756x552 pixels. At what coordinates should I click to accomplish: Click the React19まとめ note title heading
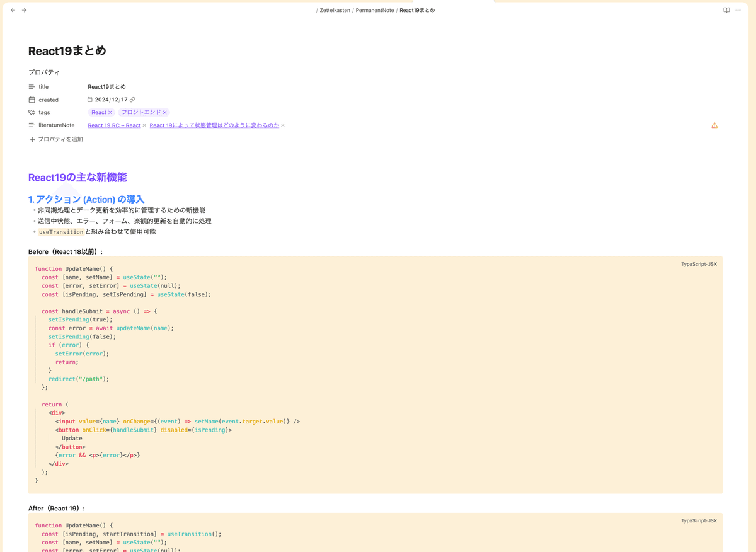(67, 51)
